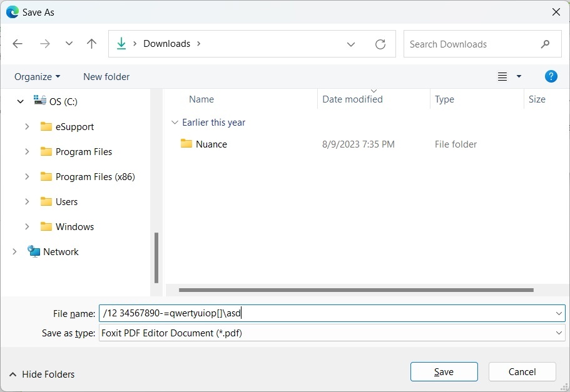
Task: Click the search magnifier icon
Action: (x=545, y=44)
